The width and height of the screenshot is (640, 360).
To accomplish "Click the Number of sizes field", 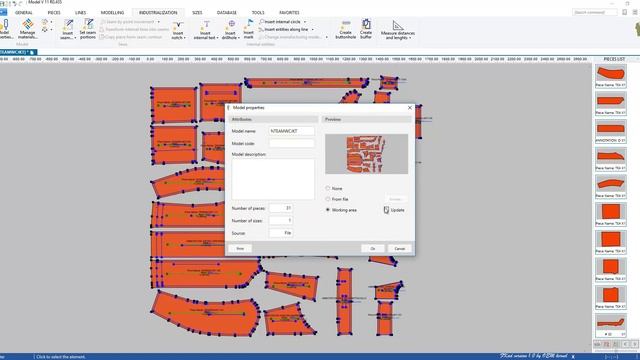I will tap(281, 220).
